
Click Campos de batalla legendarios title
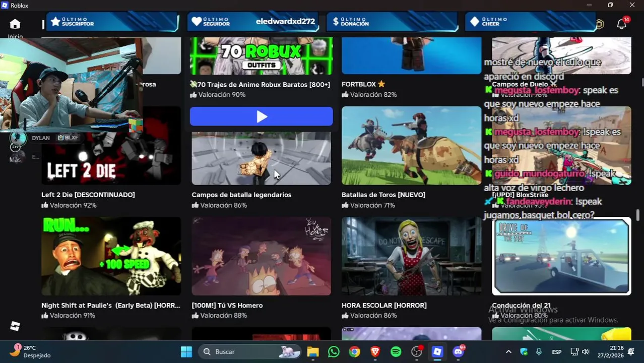(x=241, y=195)
